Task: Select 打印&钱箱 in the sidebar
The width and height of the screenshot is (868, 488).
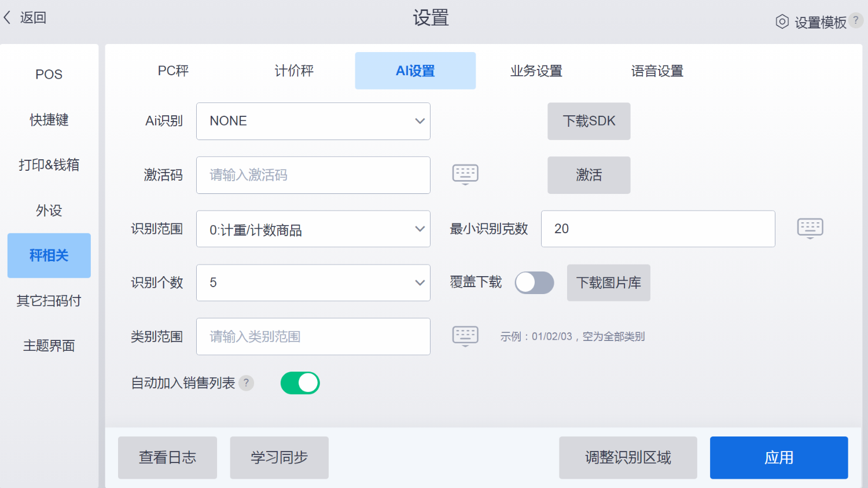Action: [49, 165]
